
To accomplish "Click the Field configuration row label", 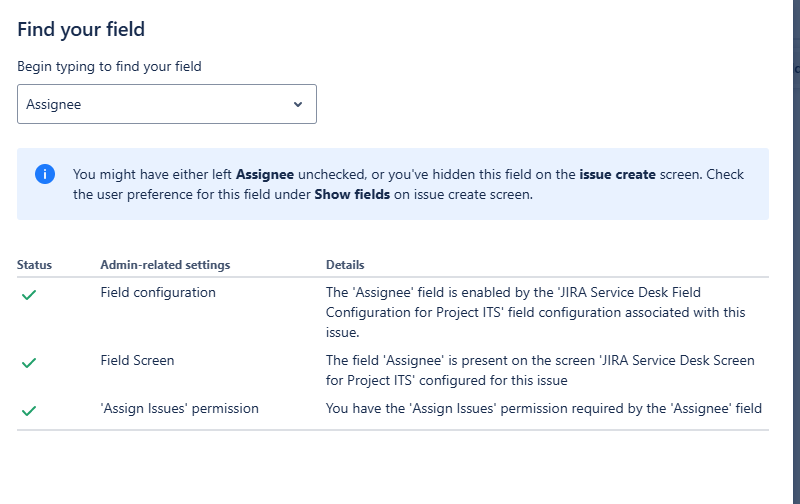I will click(158, 292).
